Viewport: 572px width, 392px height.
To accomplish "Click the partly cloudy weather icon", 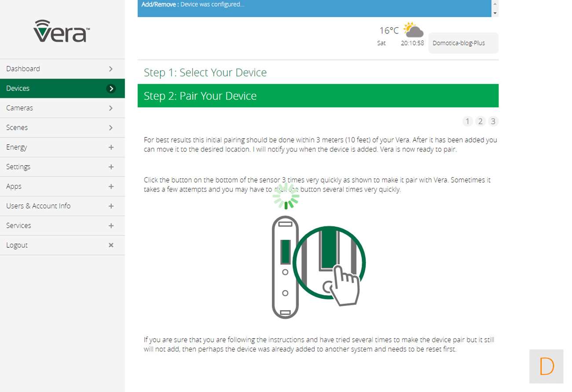I will [413, 30].
